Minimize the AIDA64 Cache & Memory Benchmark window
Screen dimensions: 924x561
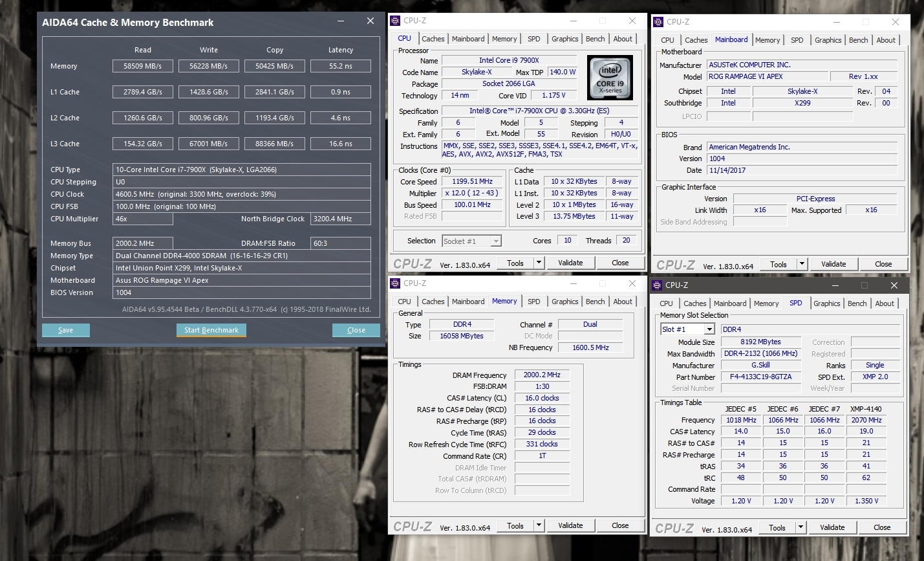341,21
